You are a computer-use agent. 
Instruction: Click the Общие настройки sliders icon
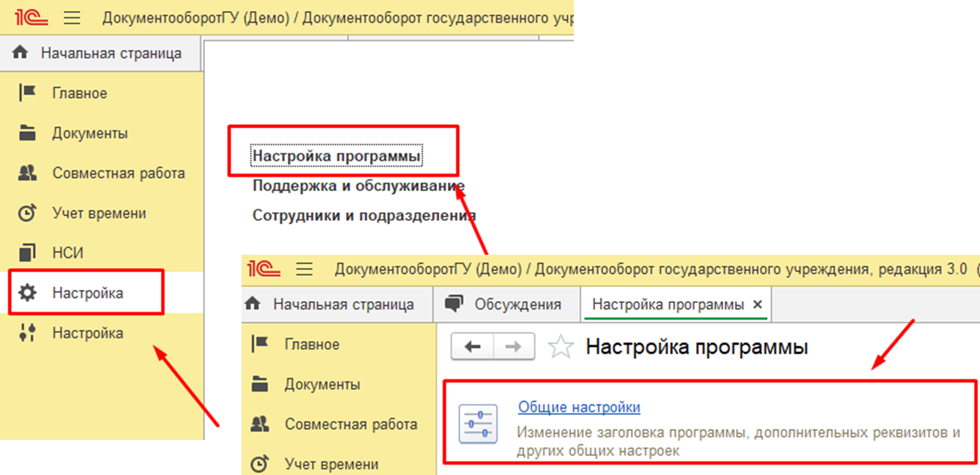tap(478, 424)
